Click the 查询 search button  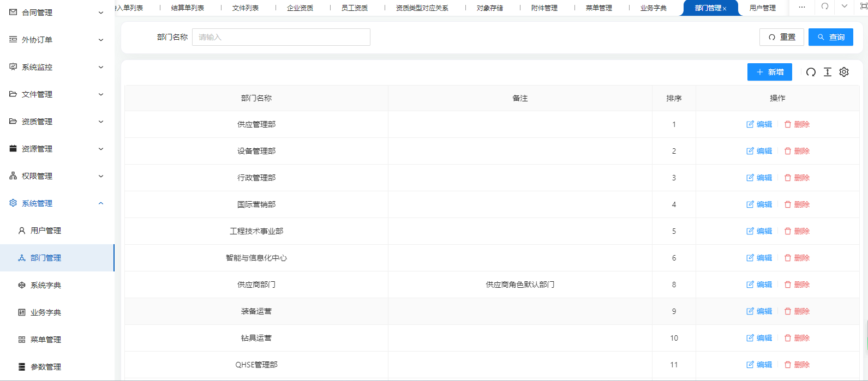point(830,37)
